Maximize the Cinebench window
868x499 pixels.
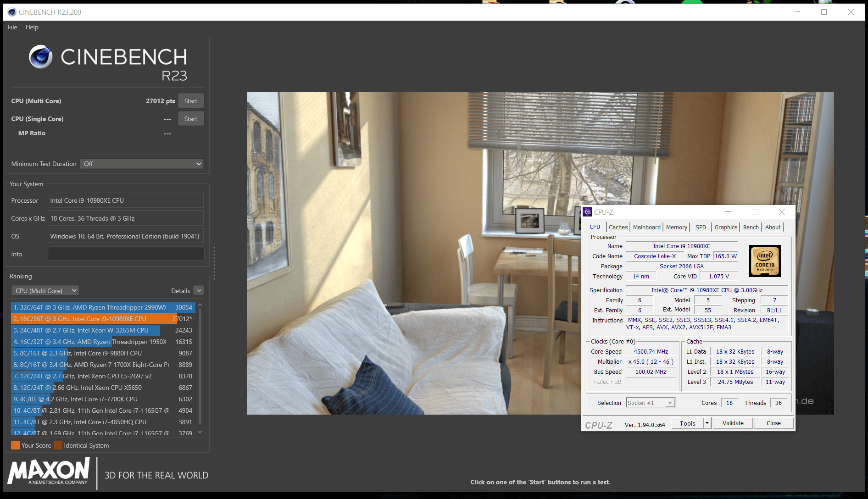pyautogui.click(x=824, y=12)
